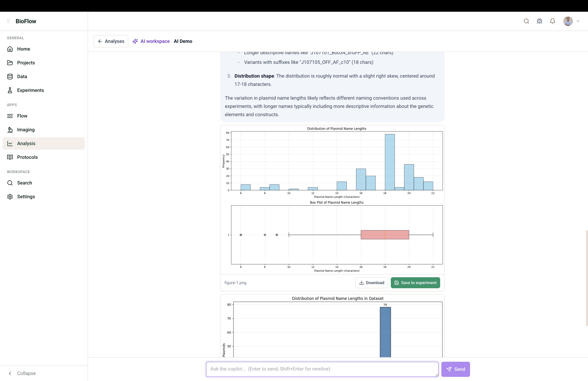Screen dimensions: 588x381
Task: Go to Home in sidebar
Action: [44, 49]
